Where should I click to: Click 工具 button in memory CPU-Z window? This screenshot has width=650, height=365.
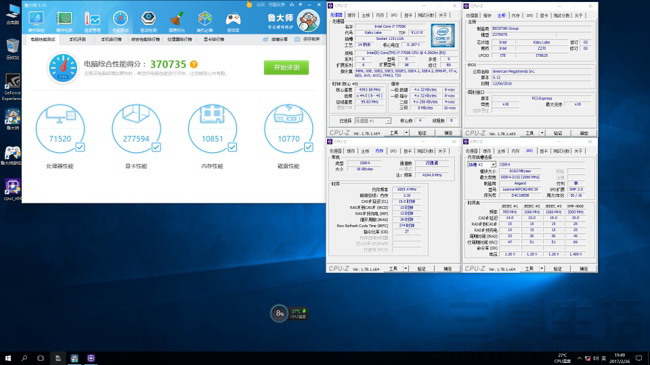(393, 269)
